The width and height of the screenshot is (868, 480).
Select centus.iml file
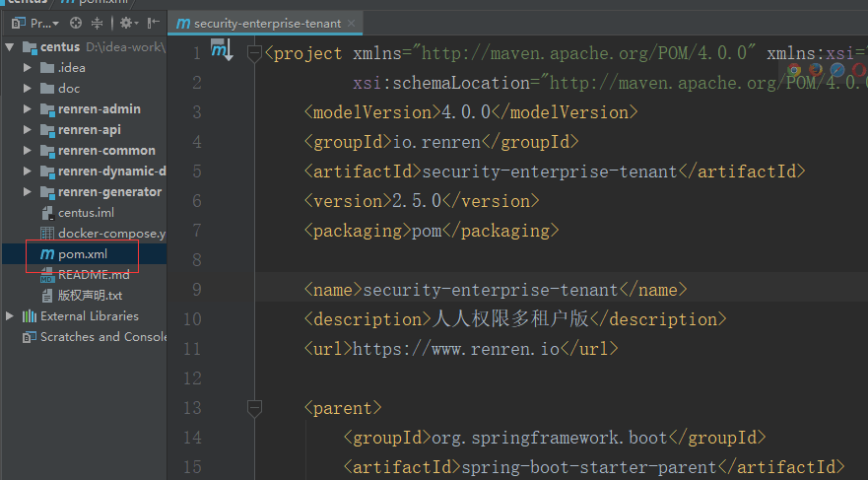[86, 213]
